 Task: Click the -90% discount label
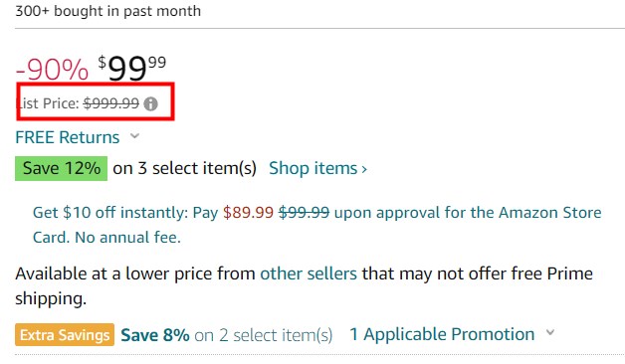click(52, 70)
